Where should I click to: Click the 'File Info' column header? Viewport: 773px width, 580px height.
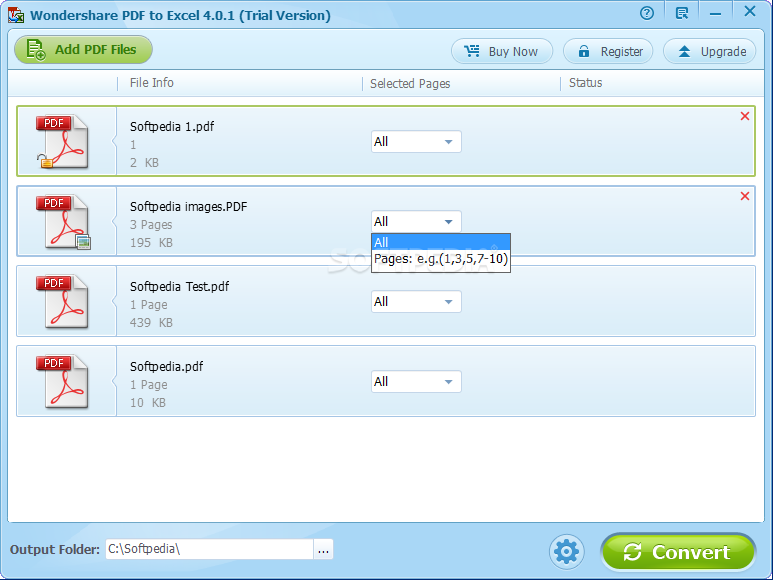point(152,83)
